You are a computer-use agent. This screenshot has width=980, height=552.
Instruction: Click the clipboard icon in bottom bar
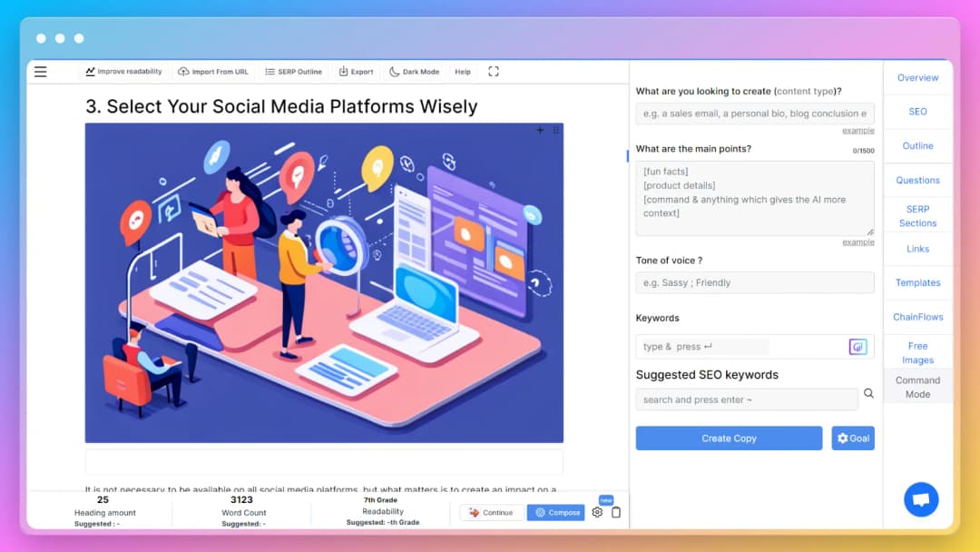616,512
